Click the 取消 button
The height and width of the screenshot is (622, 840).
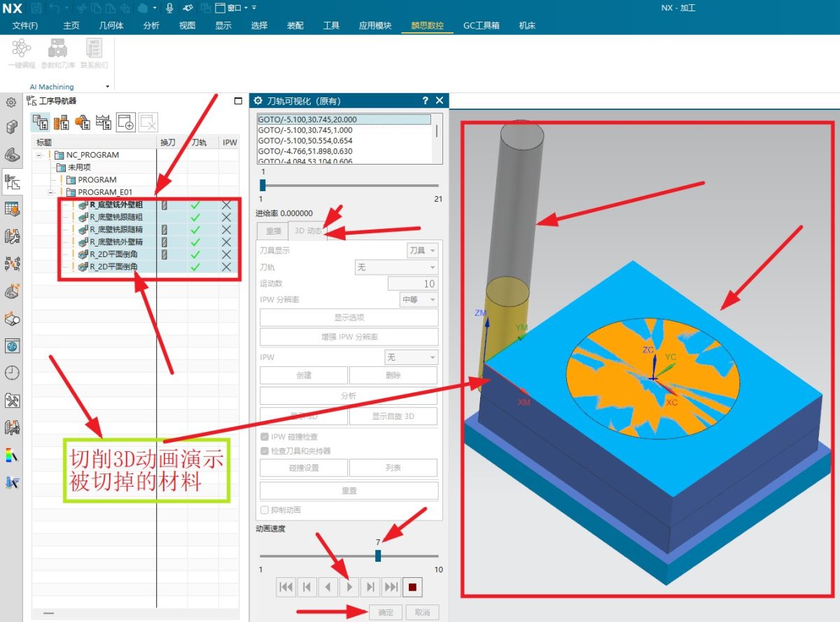coord(422,612)
